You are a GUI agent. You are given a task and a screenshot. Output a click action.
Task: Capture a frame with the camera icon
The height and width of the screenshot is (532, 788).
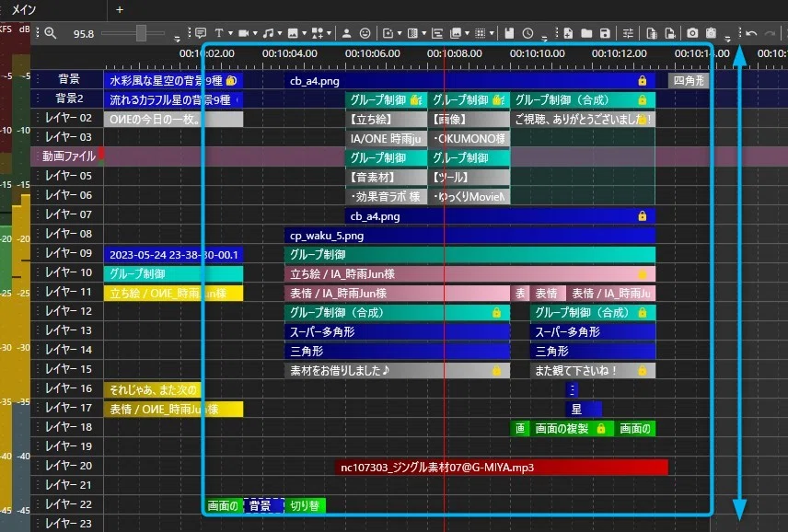692,33
